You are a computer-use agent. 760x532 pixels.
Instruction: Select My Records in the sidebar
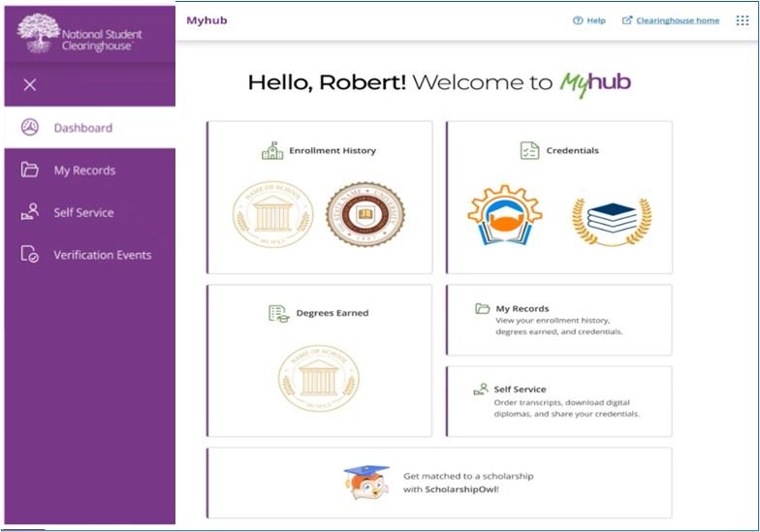(84, 171)
